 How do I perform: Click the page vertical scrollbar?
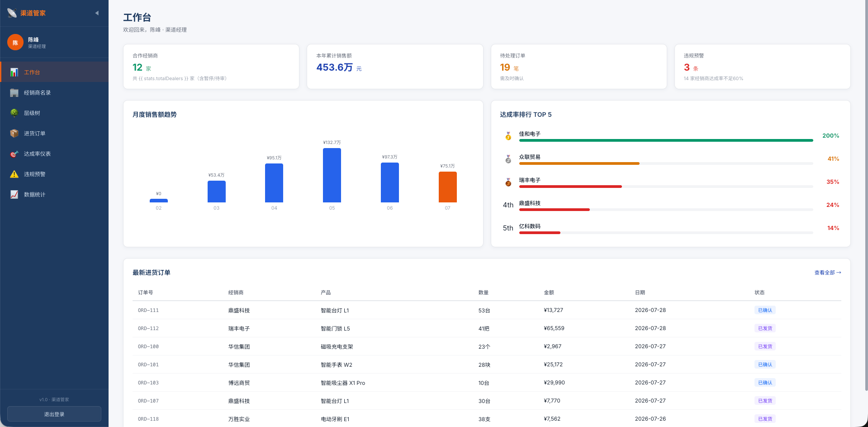[x=866, y=195]
